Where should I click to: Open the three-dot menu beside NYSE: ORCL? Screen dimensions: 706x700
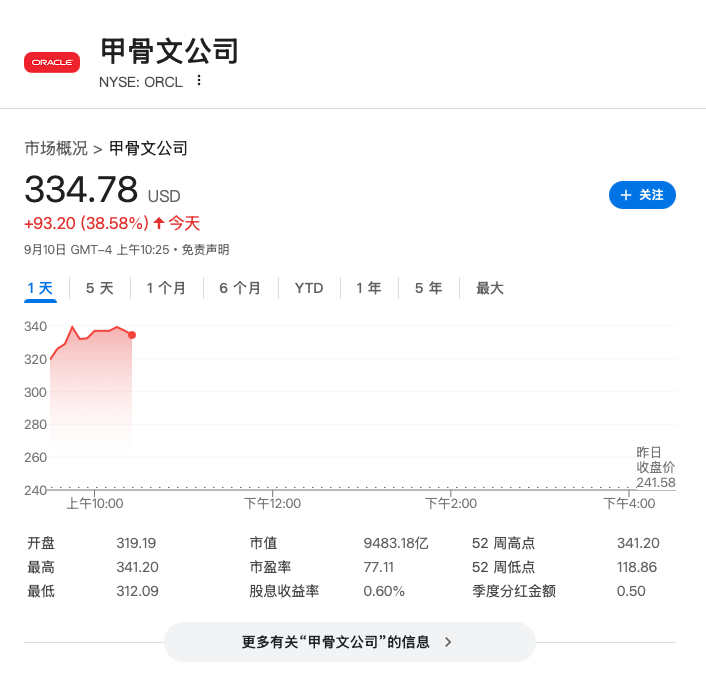(x=199, y=81)
